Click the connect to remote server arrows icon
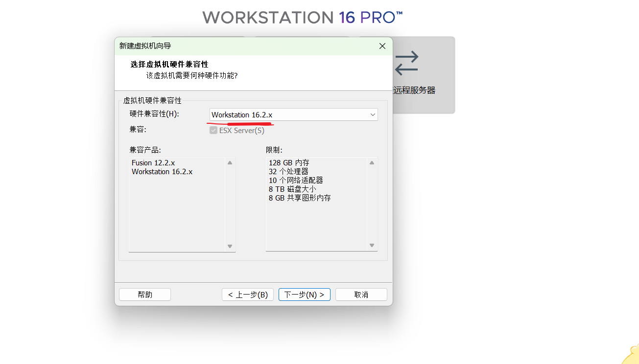Viewport: 639px width, 364px height. click(x=407, y=63)
